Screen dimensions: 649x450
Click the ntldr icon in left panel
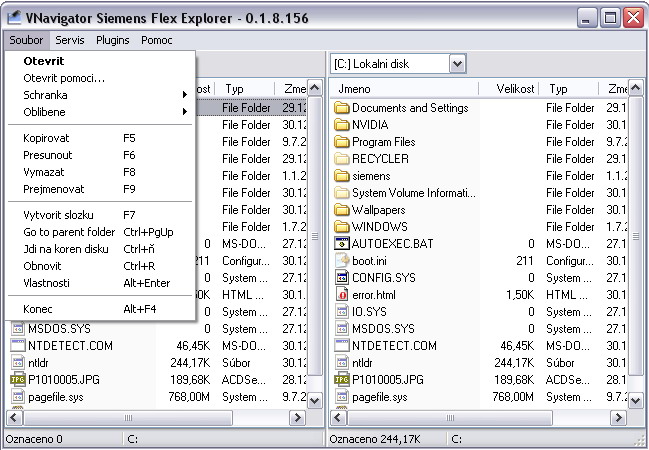17,363
